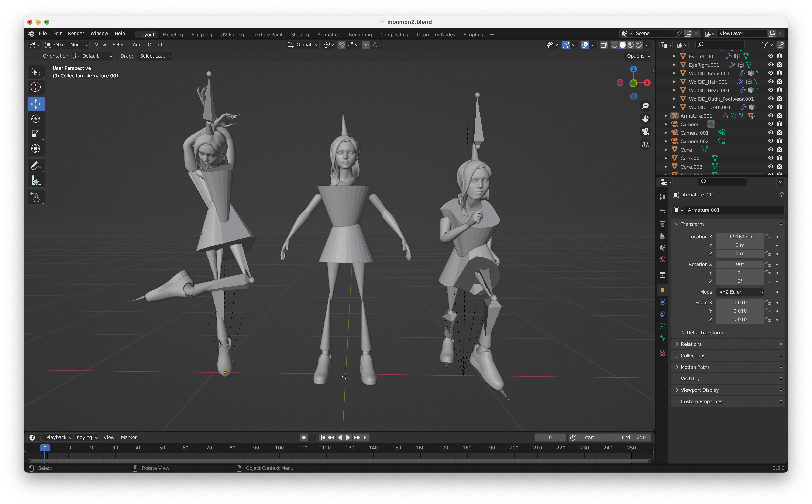Screen dimensions: 812x504
Task: Select the Scale tool
Action: click(x=36, y=134)
